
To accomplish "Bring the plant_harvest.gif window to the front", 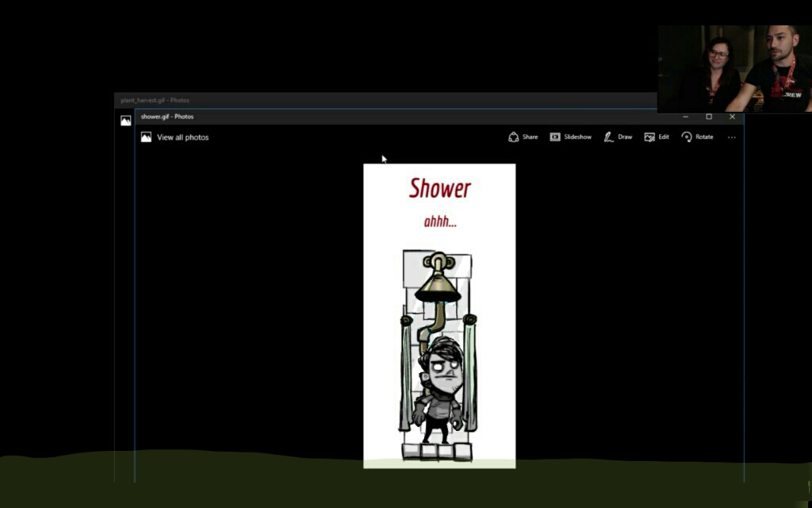I will pos(317,100).
